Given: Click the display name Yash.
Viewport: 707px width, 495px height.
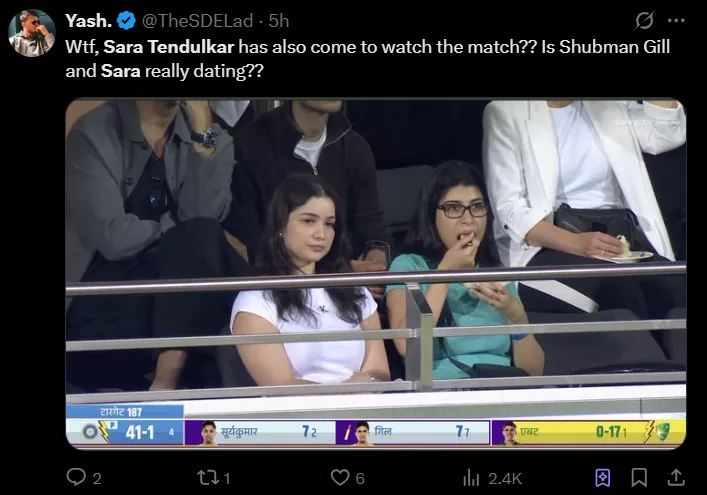Looking at the screenshot, I should tap(89, 21).
